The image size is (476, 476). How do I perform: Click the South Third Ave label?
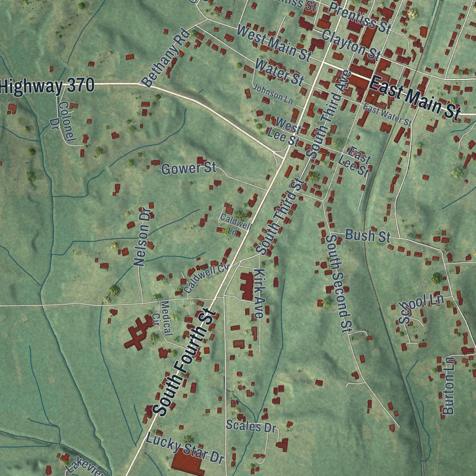click(x=329, y=115)
